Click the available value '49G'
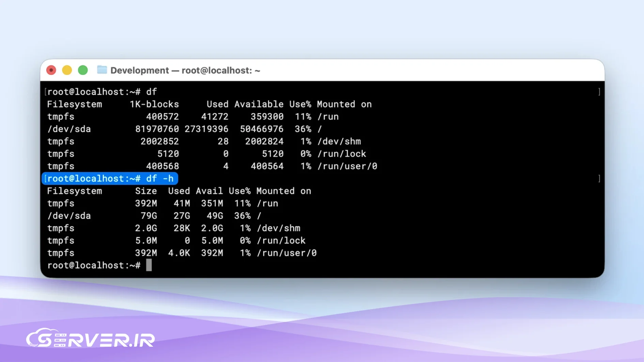 pyautogui.click(x=215, y=216)
